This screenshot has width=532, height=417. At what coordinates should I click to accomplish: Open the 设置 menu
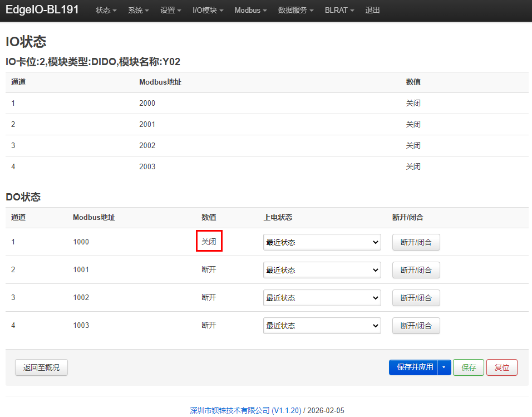click(x=170, y=10)
